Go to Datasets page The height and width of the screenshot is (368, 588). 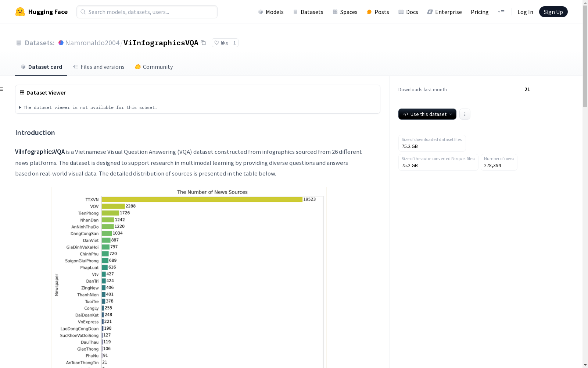pos(308,12)
